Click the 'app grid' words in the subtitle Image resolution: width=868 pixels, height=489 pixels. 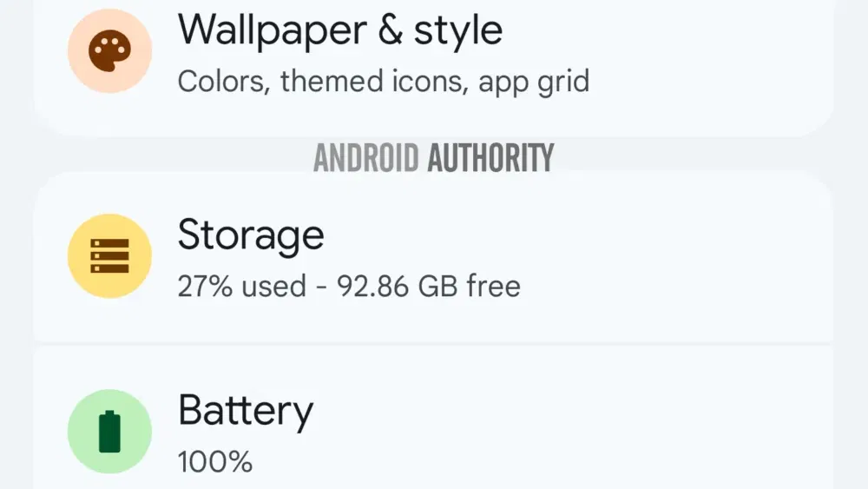(534, 83)
